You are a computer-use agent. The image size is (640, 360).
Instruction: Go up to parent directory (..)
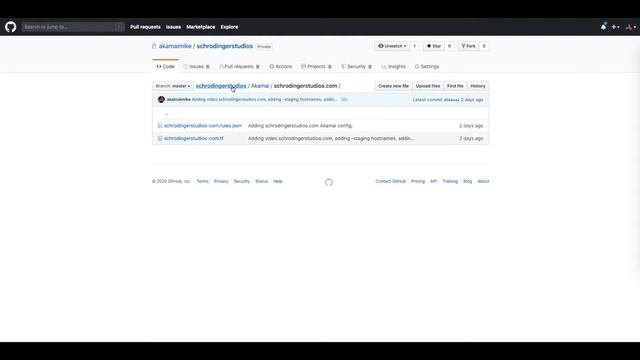coord(166,113)
